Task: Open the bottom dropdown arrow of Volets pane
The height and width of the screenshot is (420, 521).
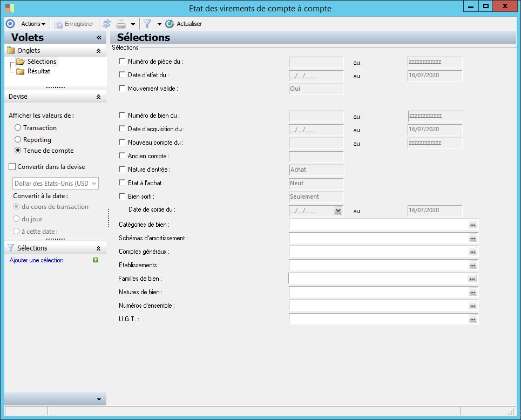Action: click(x=99, y=399)
